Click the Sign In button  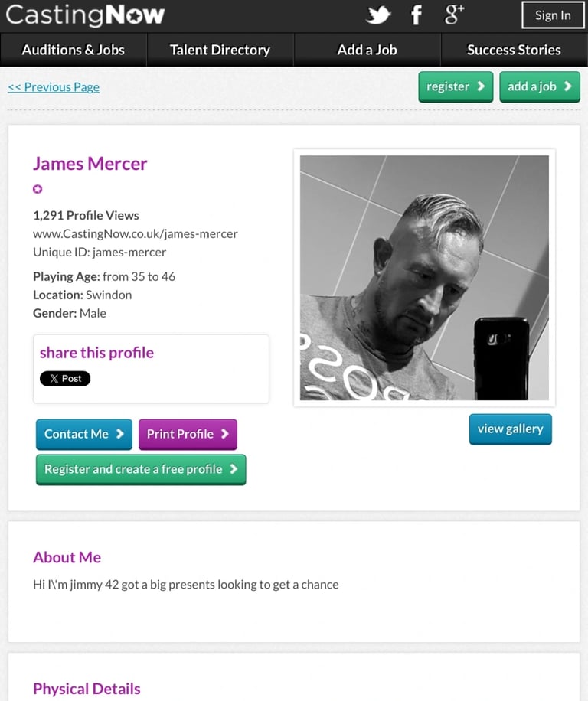pos(553,15)
